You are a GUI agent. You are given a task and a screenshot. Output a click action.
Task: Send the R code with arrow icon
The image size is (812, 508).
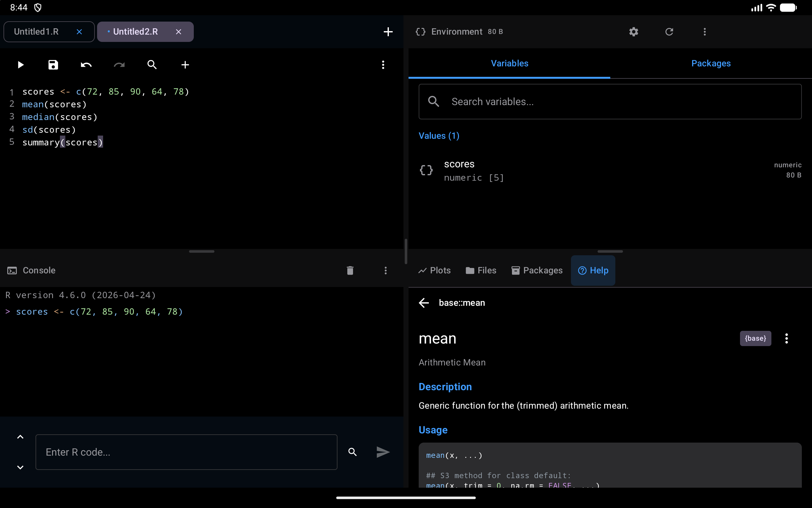point(383,452)
